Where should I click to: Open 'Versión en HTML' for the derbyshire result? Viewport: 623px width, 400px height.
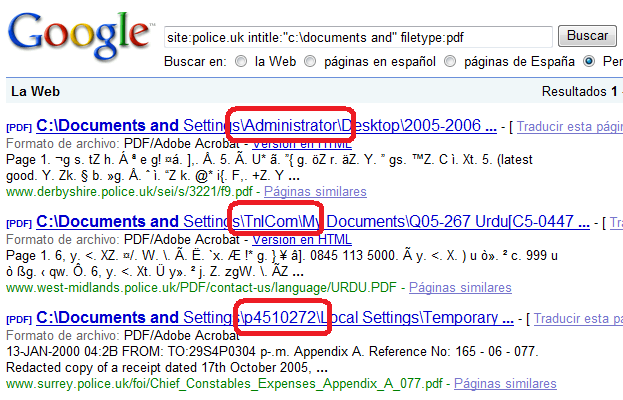coord(302,143)
